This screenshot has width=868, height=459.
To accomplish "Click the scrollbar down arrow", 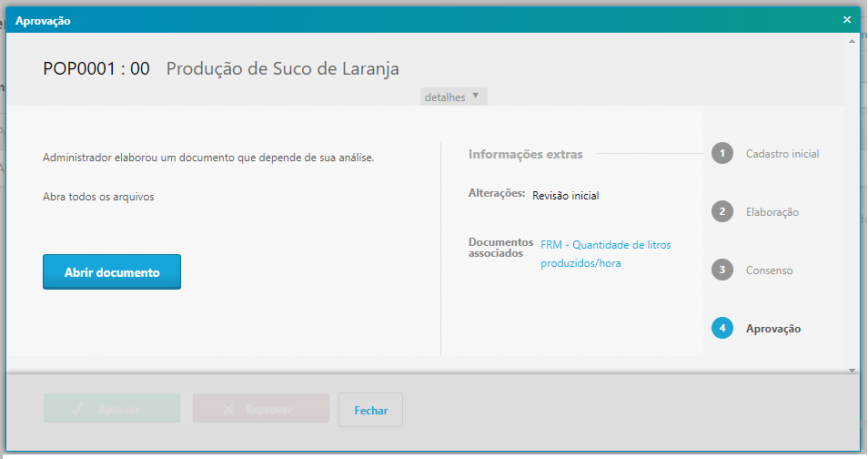I will (x=852, y=371).
